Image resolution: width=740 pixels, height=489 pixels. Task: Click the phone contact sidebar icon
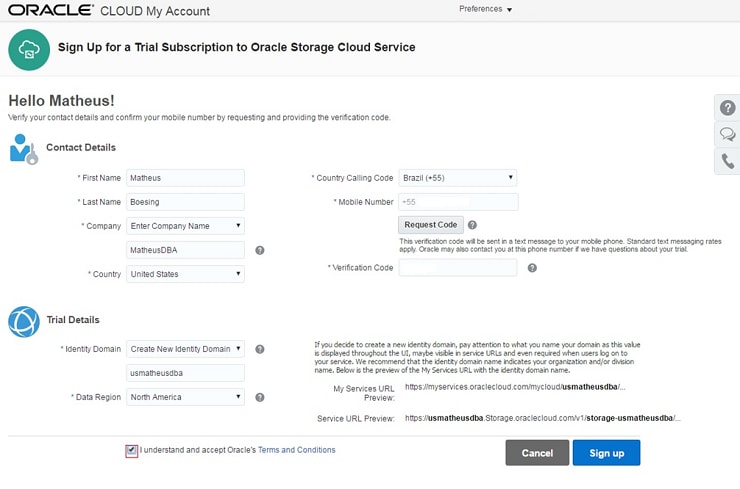tap(727, 161)
